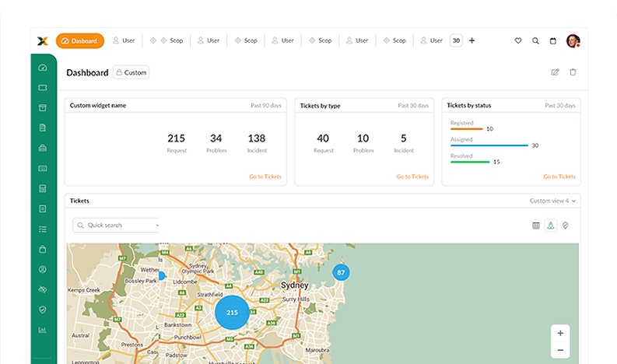Viewport: 617px width, 364px height.
Task: Switch to table columns view icon
Action: pyautogui.click(x=536, y=226)
